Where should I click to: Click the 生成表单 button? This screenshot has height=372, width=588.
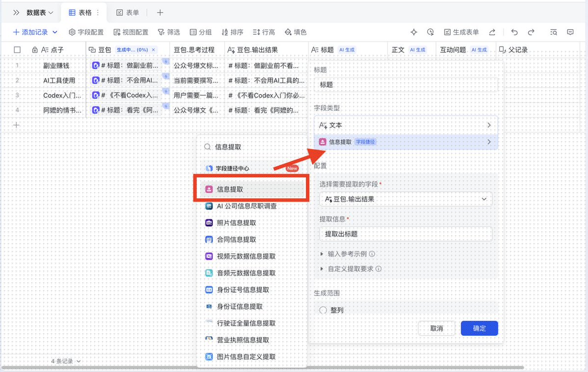(x=461, y=32)
